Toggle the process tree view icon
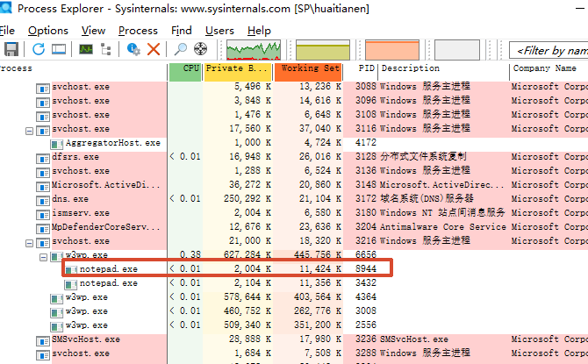 (x=105, y=49)
